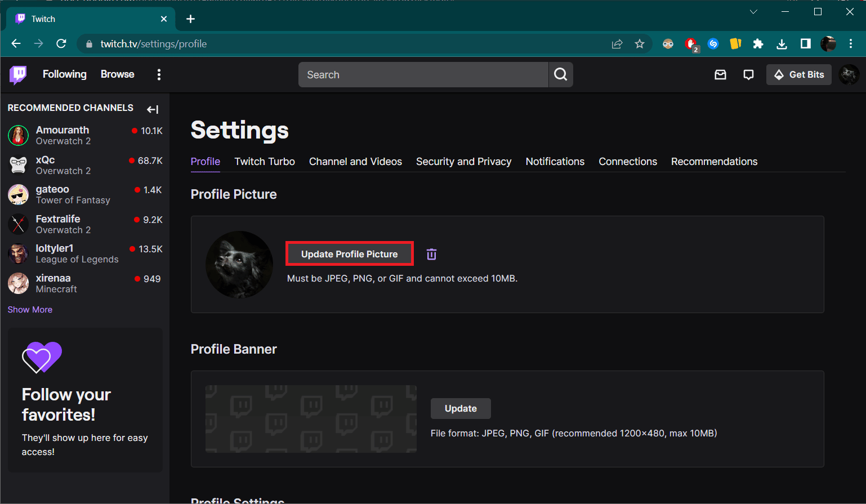The width and height of the screenshot is (866, 504).
Task: Click the browser address bar URL
Action: [x=154, y=44]
